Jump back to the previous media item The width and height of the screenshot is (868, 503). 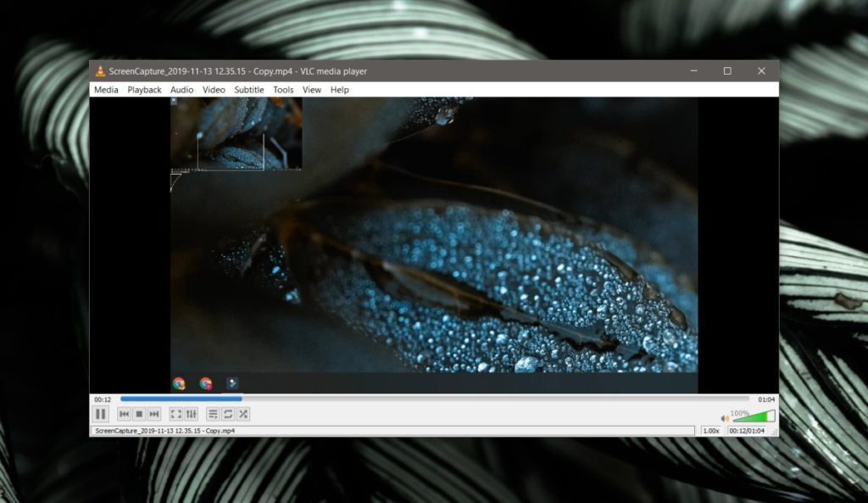click(124, 414)
